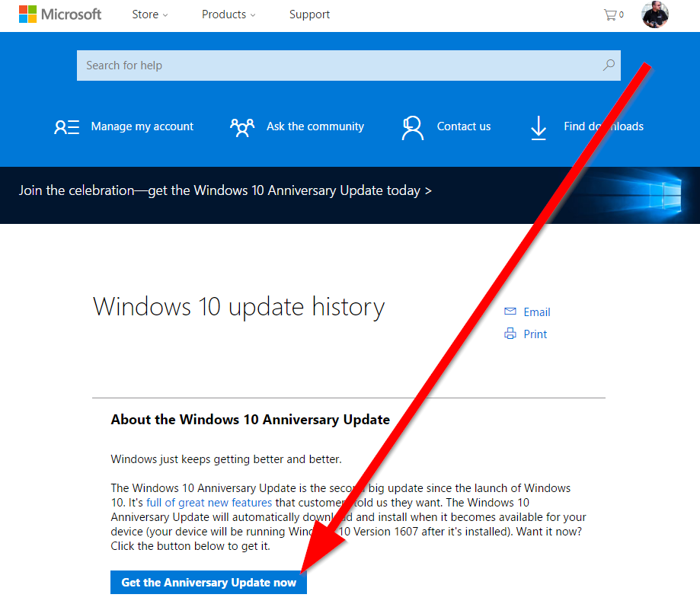The height and width of the screenshot is (604, 700).
Task: Click the Microsoft logo
Action: pos(60,14)
